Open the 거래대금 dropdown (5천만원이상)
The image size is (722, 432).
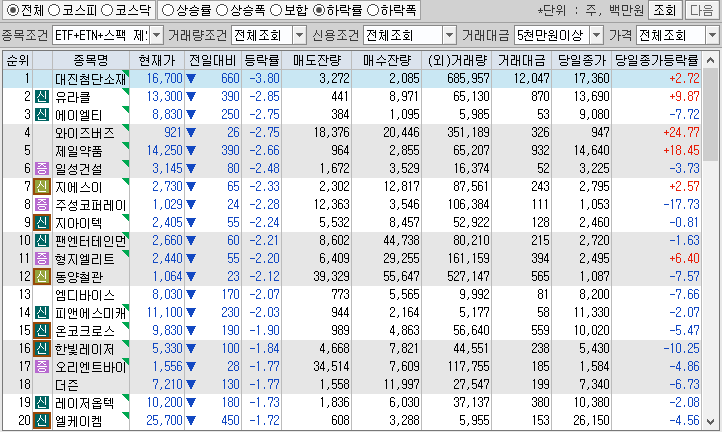[596, 35]
